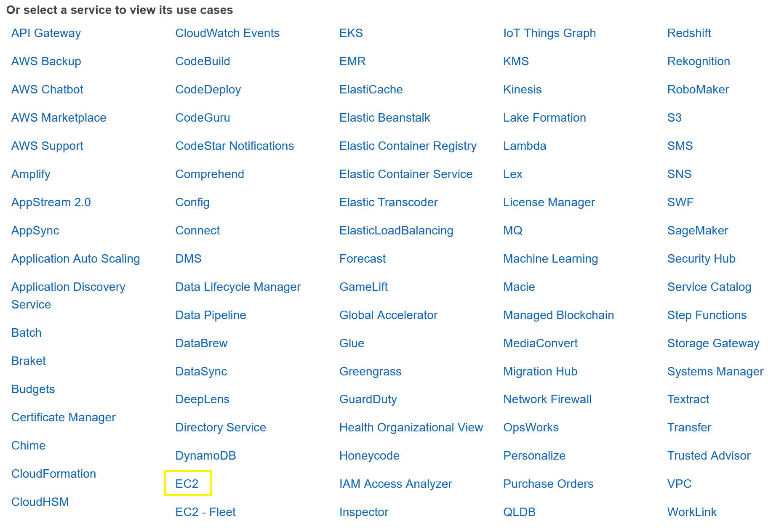Click the AppSync service link
The height and width of the screenshot is (532, 768).
tap(35, 231)
